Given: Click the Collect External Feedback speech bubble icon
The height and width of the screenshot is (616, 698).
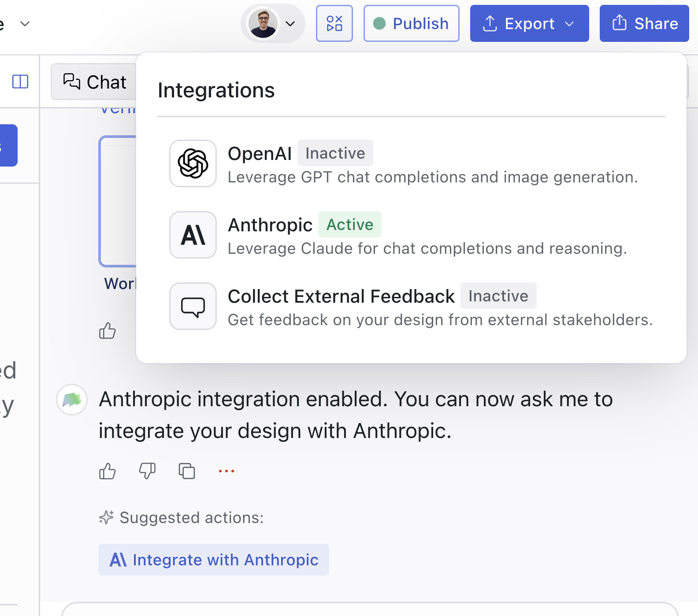Looking at the screenshot, I should pos(193,306).
